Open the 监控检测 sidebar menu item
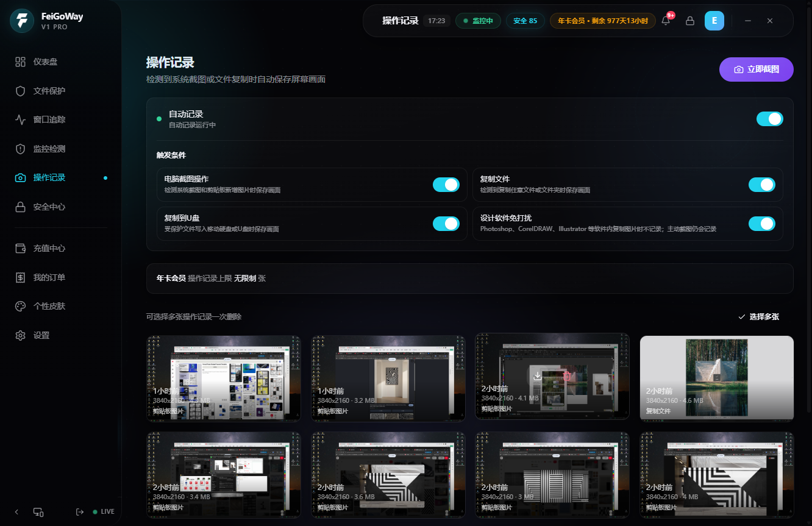The image size is (812, 526). (61, 149)
